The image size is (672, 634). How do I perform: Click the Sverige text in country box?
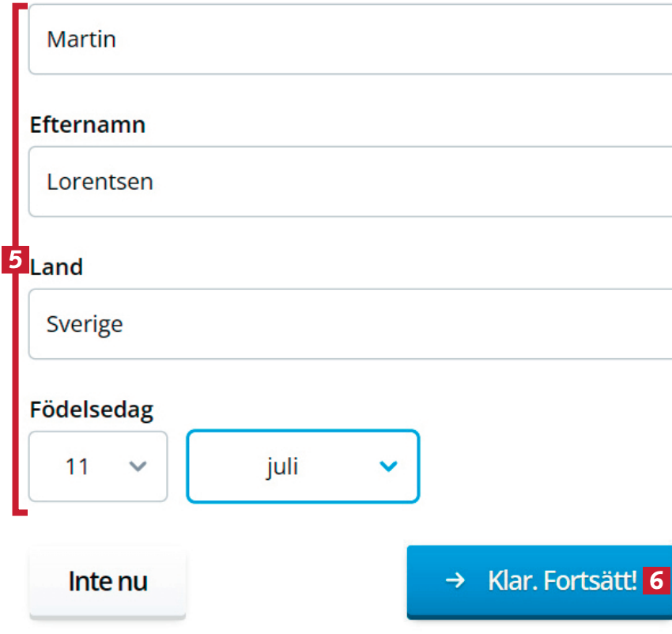(85, 324)
